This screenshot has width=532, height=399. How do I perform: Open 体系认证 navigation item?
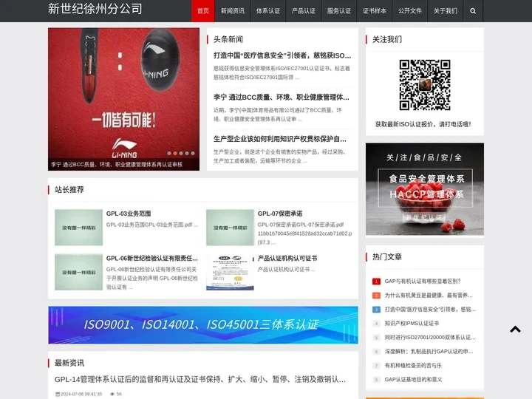point(268,11)
